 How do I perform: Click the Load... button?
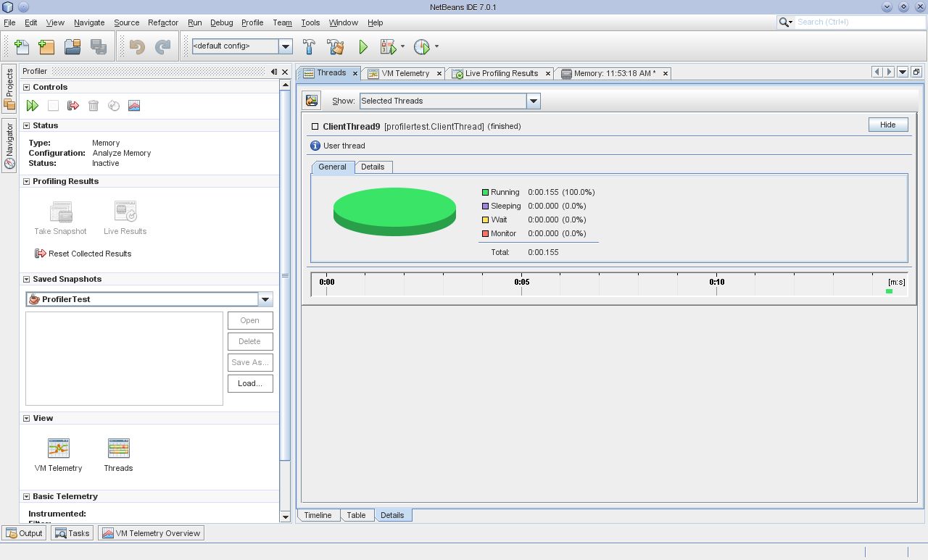click(250, 383)
